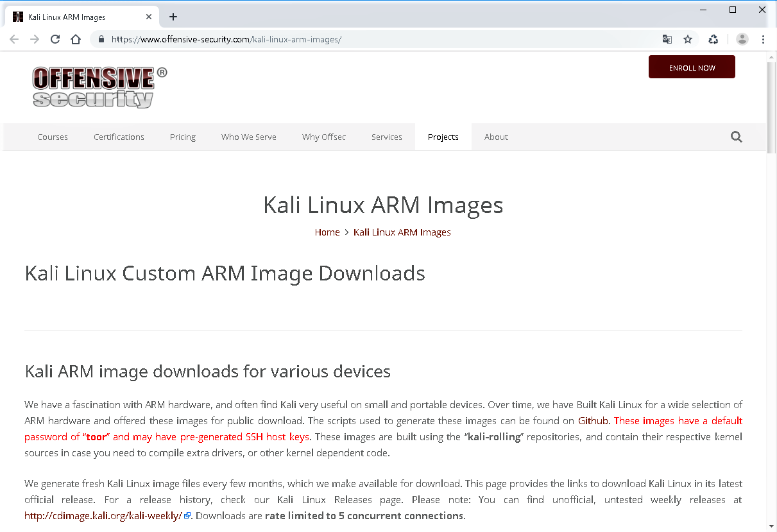Close the Kali Linux ARM Images tab

149,17
